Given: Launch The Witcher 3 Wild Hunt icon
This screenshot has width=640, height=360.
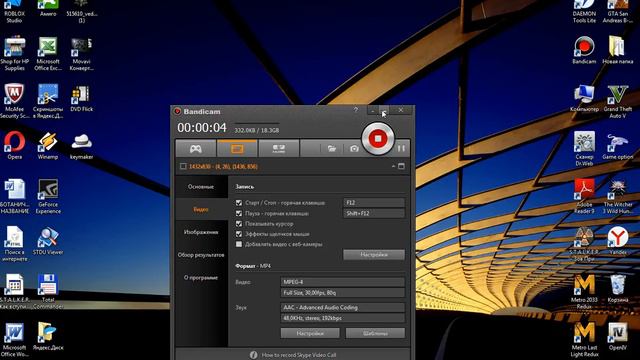Looking at the screenshot, I should [618, 196].
